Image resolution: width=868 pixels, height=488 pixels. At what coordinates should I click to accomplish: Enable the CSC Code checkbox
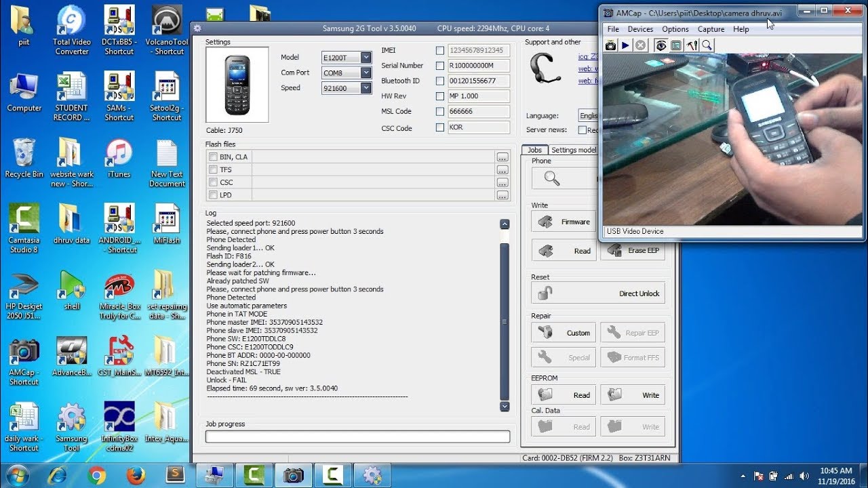(x=440, y=127)
